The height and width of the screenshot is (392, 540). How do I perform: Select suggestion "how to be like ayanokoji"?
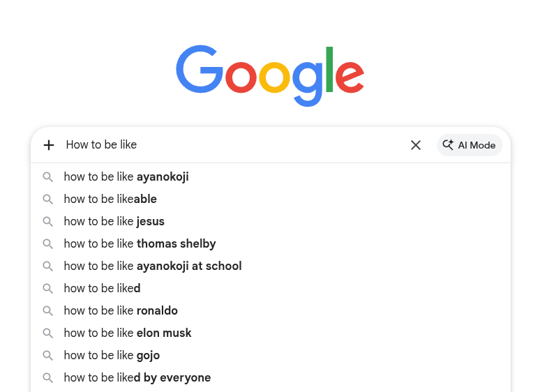click(270, 177)
